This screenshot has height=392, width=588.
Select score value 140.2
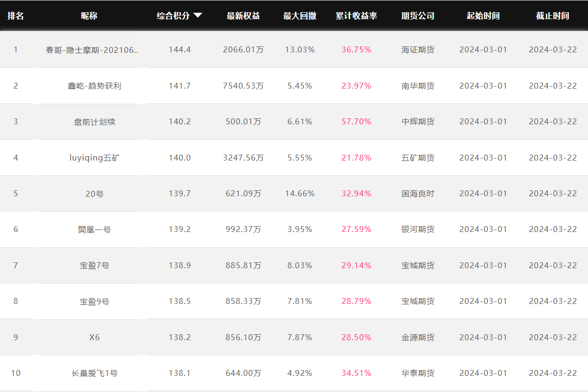click(x=180, y=121)
